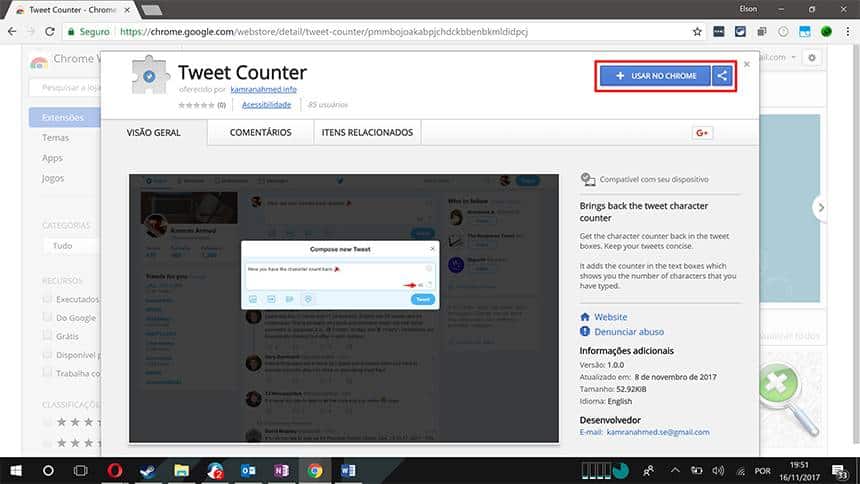Open the Windows Start menu

[x=16, y=471]
